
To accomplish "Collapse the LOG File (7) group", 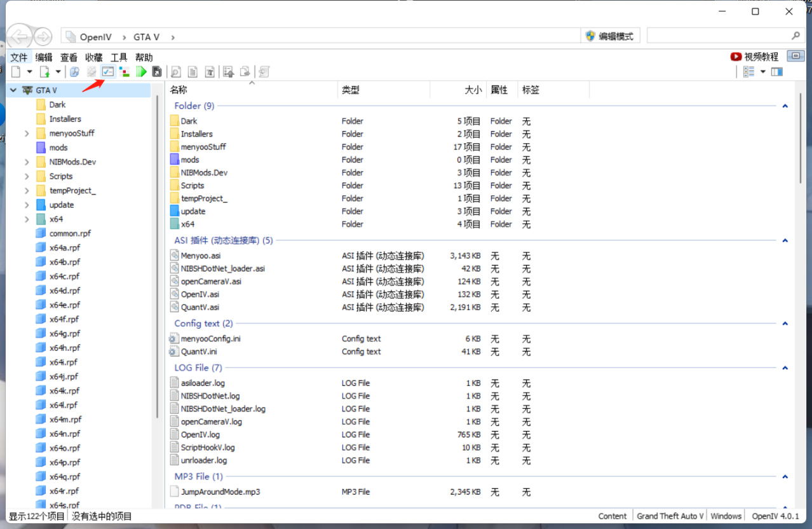I will pos(785,368).
